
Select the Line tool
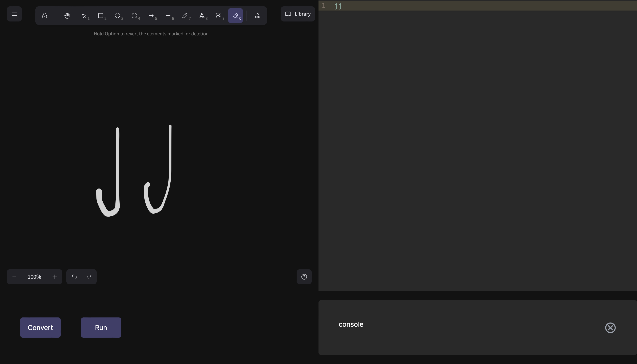pos(168,16)
